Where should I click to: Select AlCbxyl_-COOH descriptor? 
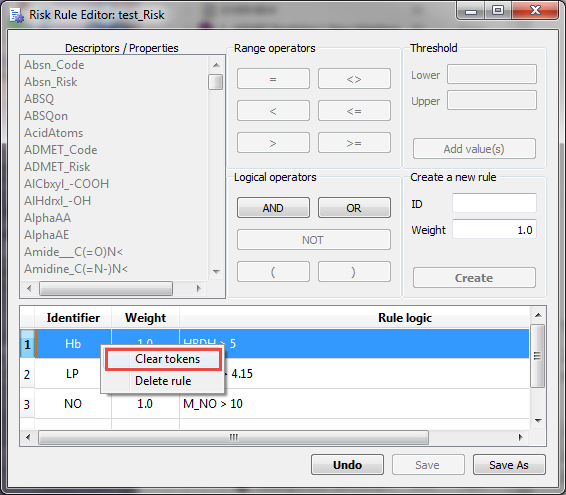tap(66, 184)
